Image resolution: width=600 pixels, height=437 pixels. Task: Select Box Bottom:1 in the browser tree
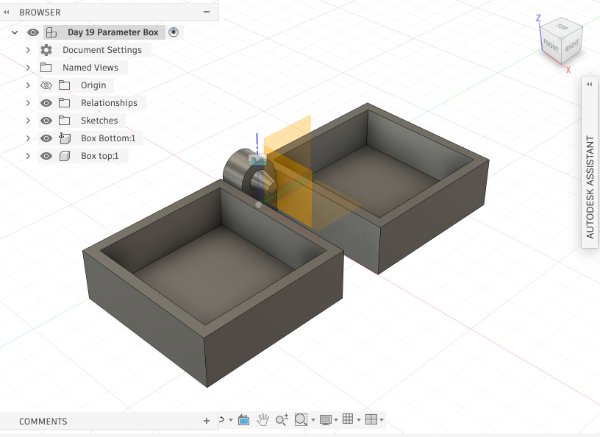108,138
